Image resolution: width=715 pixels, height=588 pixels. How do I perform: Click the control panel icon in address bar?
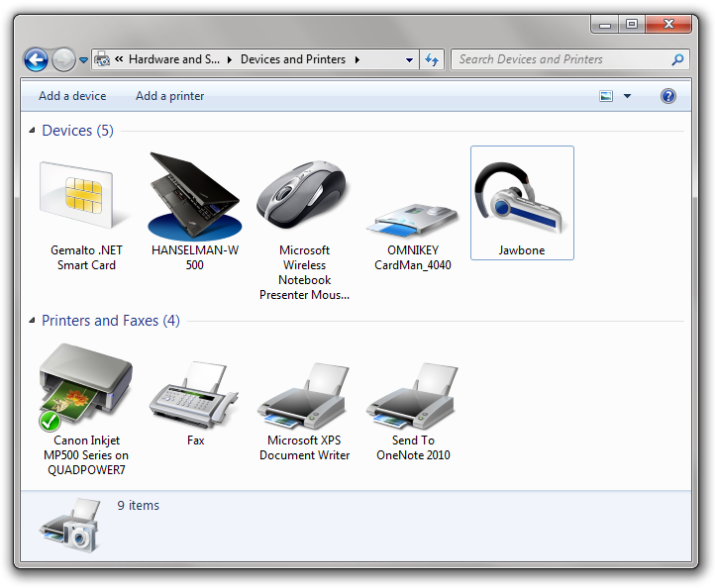click(x=102, y=59)
